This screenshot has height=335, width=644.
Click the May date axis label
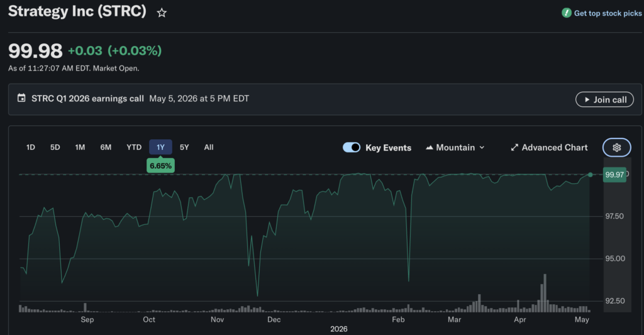point(582,319)
